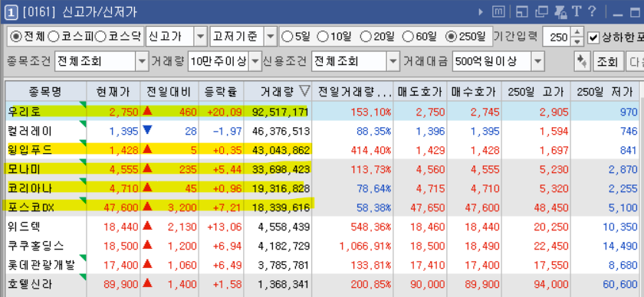This screenshot has height=297, width=644.
Task: Open the 종목조건 전체조회 dropdown
Action: (142, 61)
